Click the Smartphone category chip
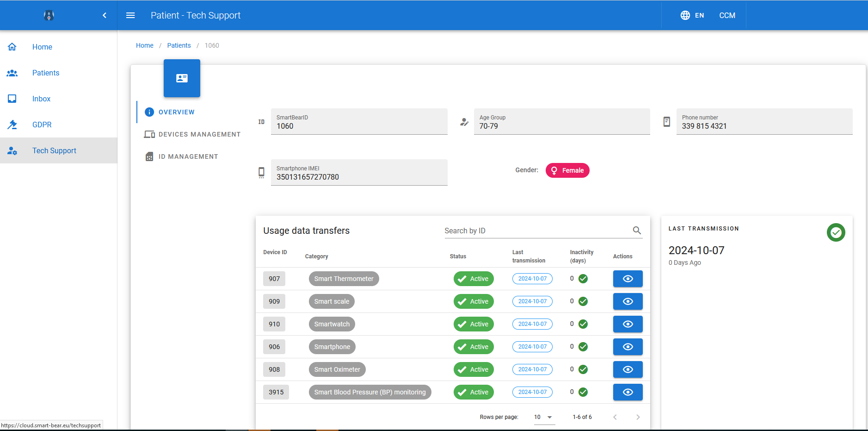Image resolution: width=868 pixels, height=431 pixels. coord(332,347)
